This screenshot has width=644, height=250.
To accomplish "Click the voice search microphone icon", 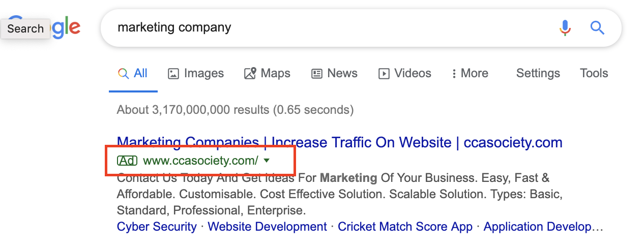I will [565, 27].
